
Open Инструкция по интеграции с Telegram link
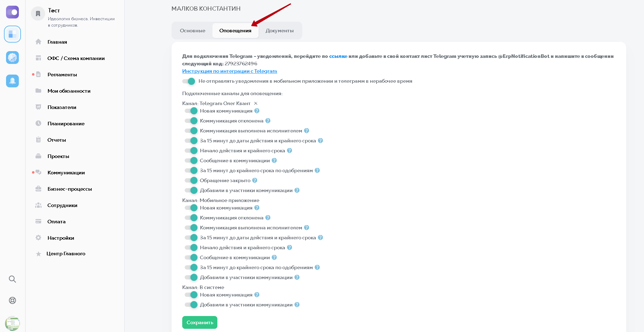[229, 71]
